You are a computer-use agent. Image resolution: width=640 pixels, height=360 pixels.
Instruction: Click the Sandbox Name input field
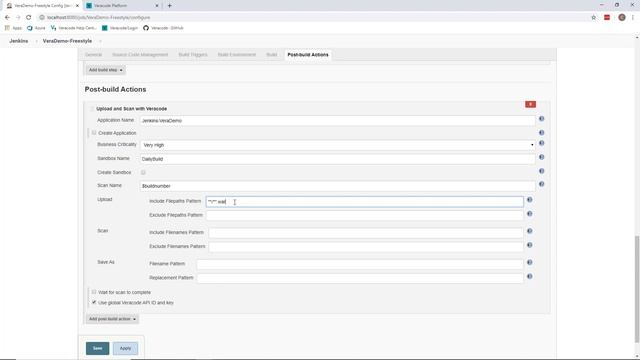pyautogui.click(x=338, y=159)
